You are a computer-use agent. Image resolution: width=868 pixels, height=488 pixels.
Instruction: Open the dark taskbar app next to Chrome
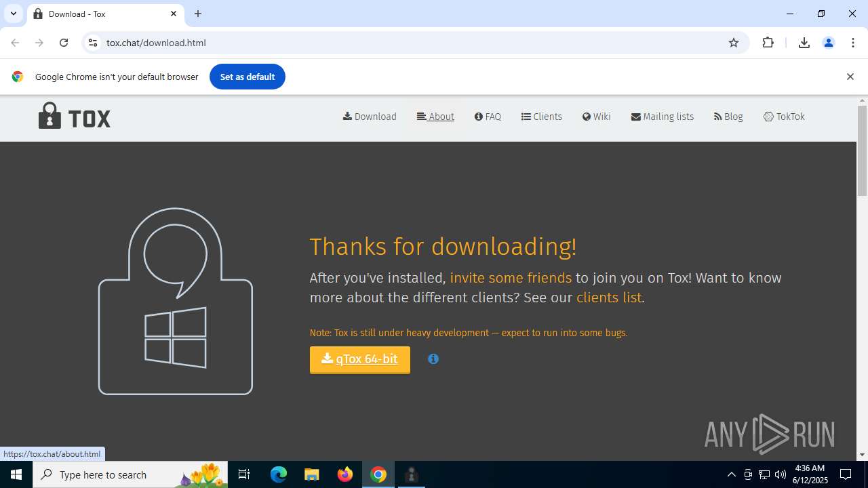click(x=412, y=474)
